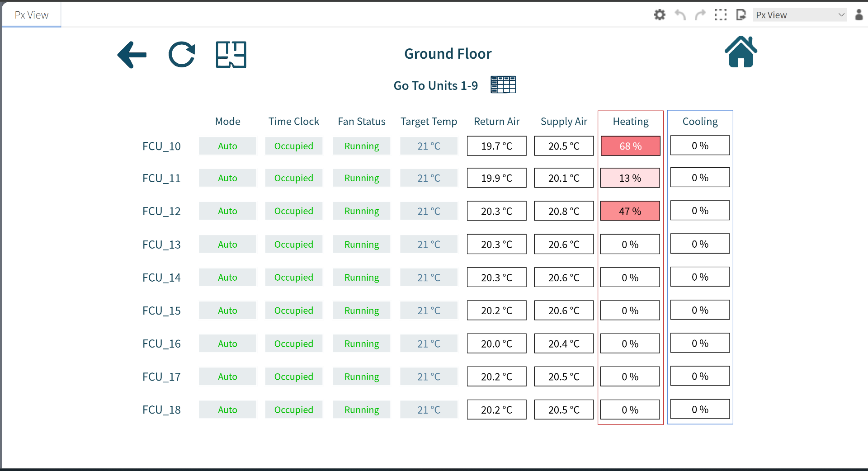This screenshot has width=868, height=471.
Task: Click the FCU_18 Mode Auto value
Action: [227, 410]
